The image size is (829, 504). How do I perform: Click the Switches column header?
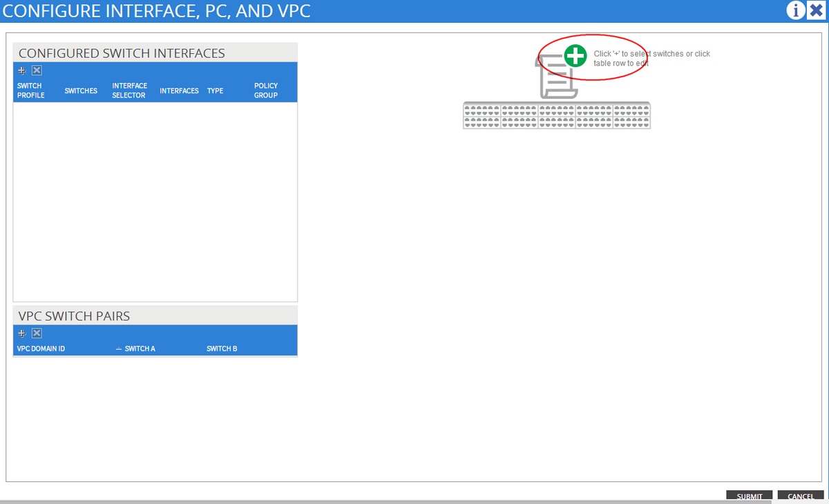click(x=81, y=90)
